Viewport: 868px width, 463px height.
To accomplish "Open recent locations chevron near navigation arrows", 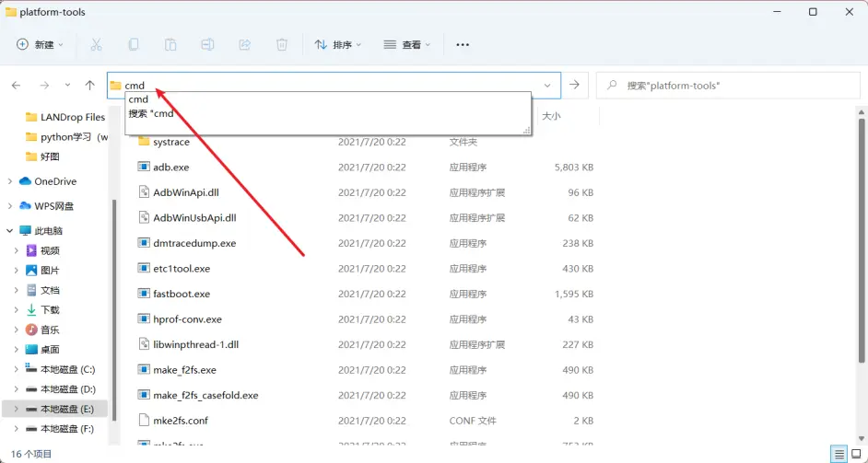I will [x=67, y=86].
